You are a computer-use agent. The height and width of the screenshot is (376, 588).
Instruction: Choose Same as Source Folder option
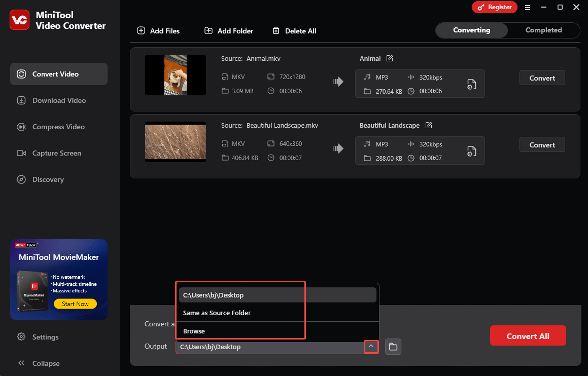tap(278, 313)
